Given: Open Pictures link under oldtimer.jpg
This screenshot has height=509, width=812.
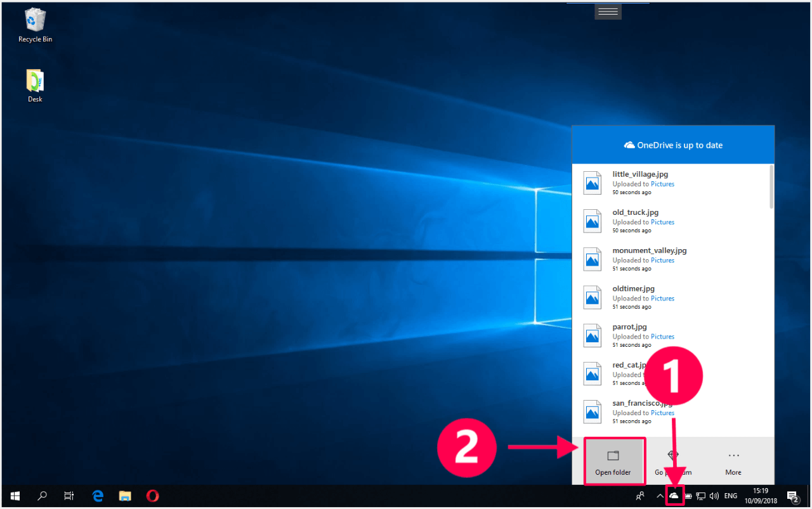Looking at the screenshot, I should coord(662,298).
